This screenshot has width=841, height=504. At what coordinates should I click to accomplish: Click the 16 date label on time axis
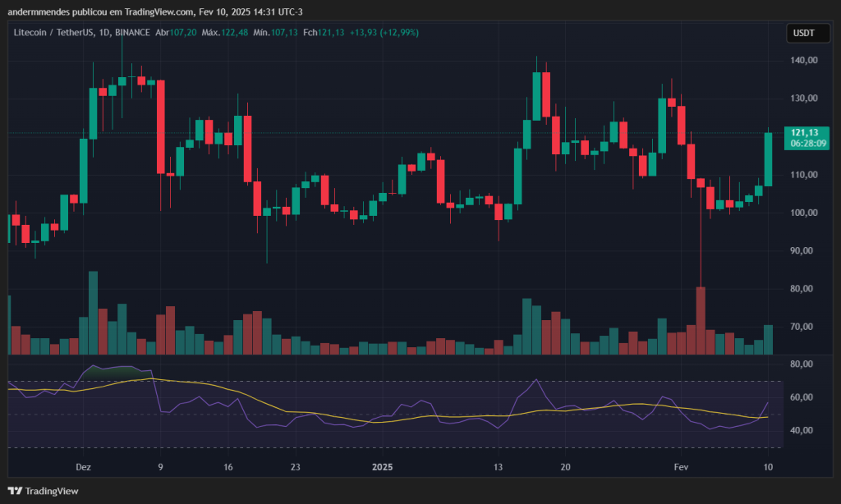click(228, 467)
